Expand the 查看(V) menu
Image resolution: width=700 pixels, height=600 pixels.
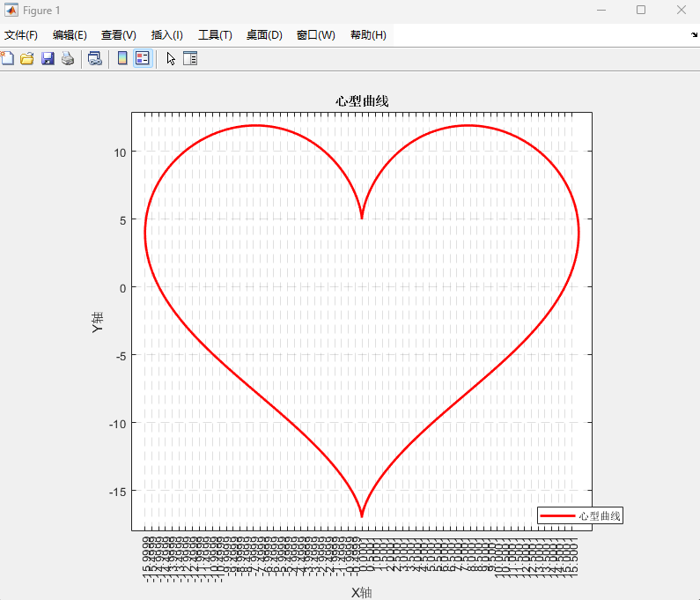[x=118, y=35]
